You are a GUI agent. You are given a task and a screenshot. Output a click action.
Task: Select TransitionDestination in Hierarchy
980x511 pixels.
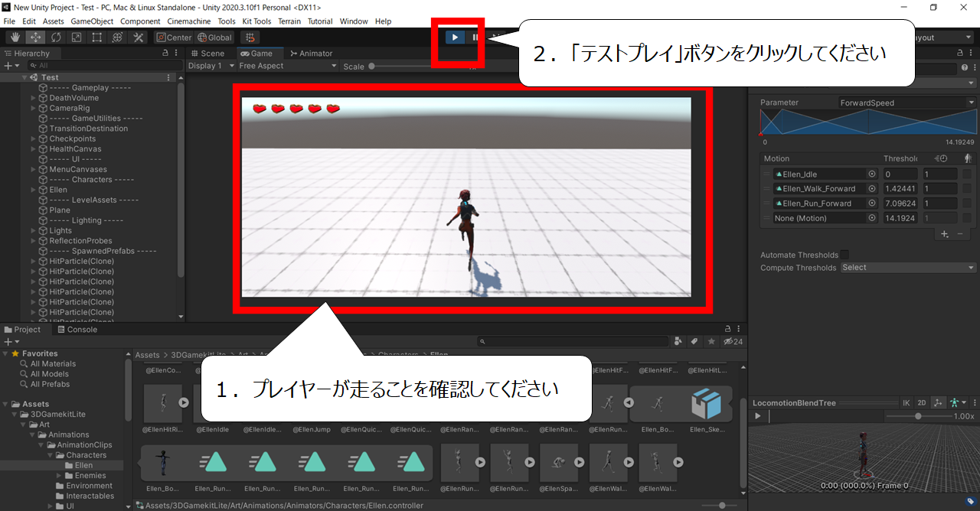[89, 129]
